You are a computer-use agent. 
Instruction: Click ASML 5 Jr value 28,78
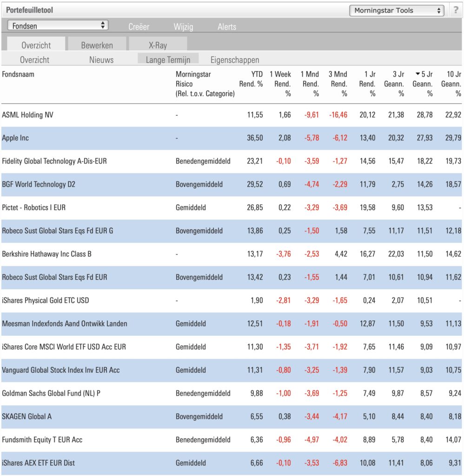click(x=424, y=115)
